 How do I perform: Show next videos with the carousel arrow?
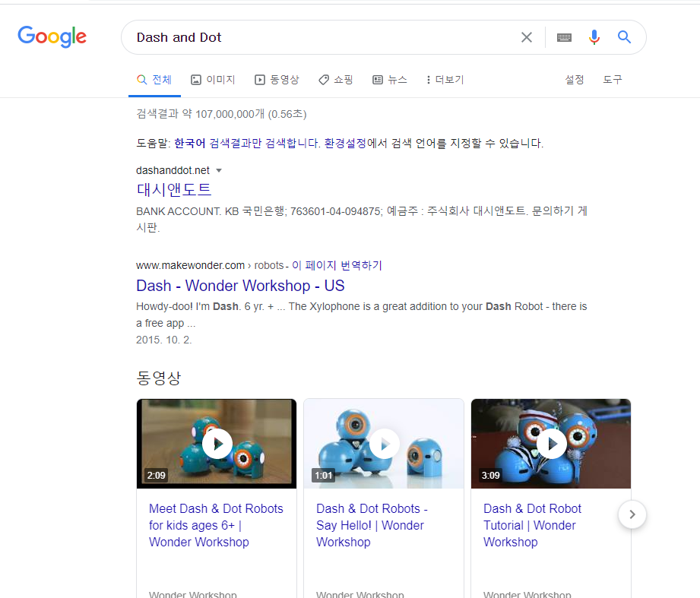(x=632, y=514)
